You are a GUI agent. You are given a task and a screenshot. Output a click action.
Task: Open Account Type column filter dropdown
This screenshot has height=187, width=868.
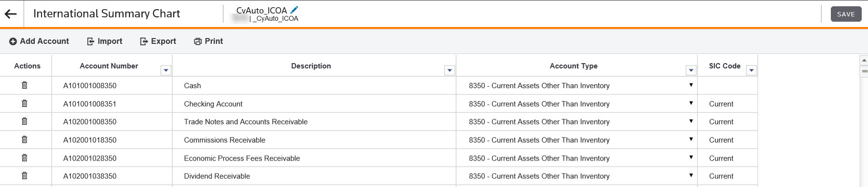coord(691,70)
